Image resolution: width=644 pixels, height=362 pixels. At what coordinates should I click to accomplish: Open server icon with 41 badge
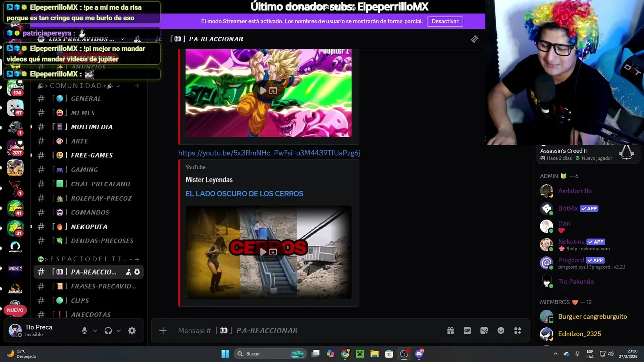pyautogui.click(x=15, y=208)
